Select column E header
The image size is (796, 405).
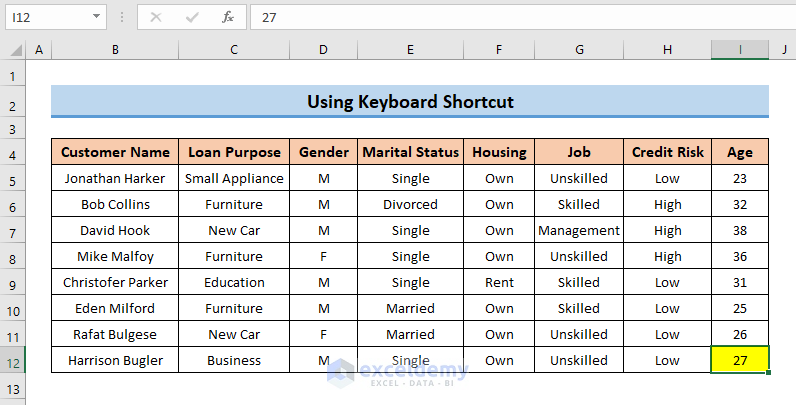coord(410,50)
